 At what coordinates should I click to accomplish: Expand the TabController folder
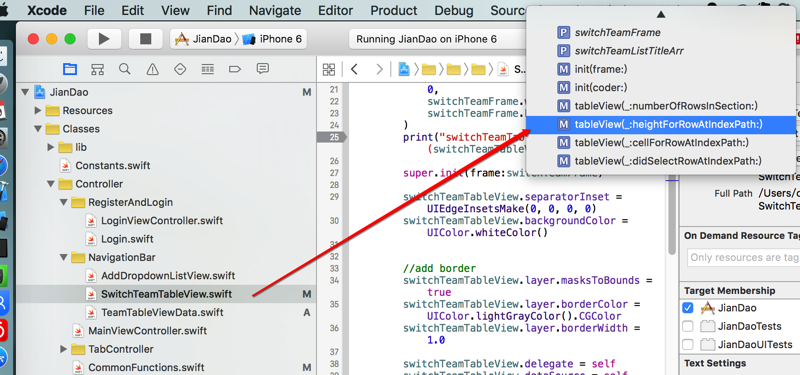click(x=64, y=349)
